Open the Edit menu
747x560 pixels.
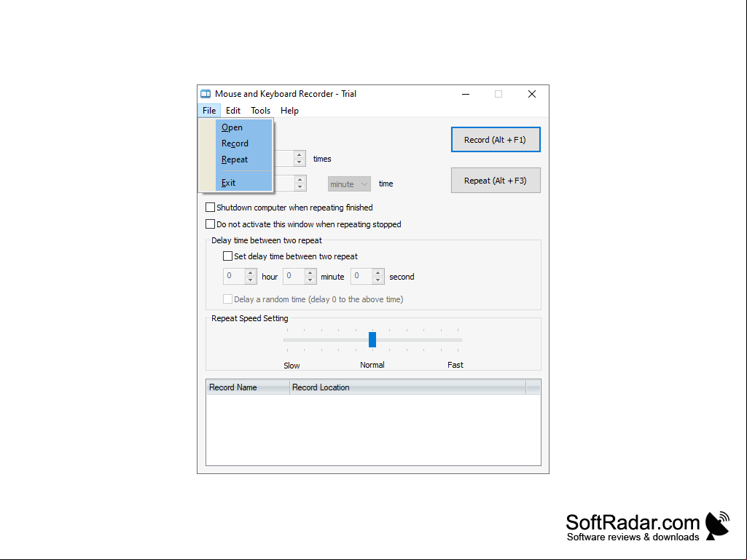pos(233,111)
